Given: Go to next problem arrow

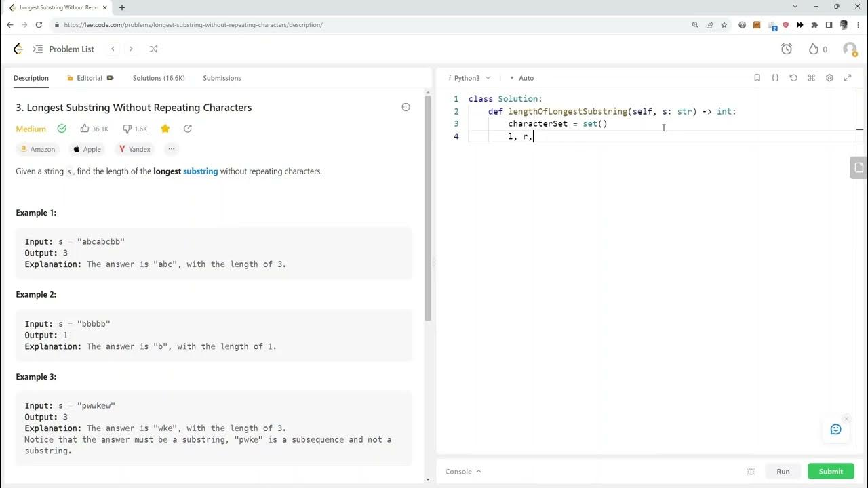Looking at the screenshot, I should point(131,49).
